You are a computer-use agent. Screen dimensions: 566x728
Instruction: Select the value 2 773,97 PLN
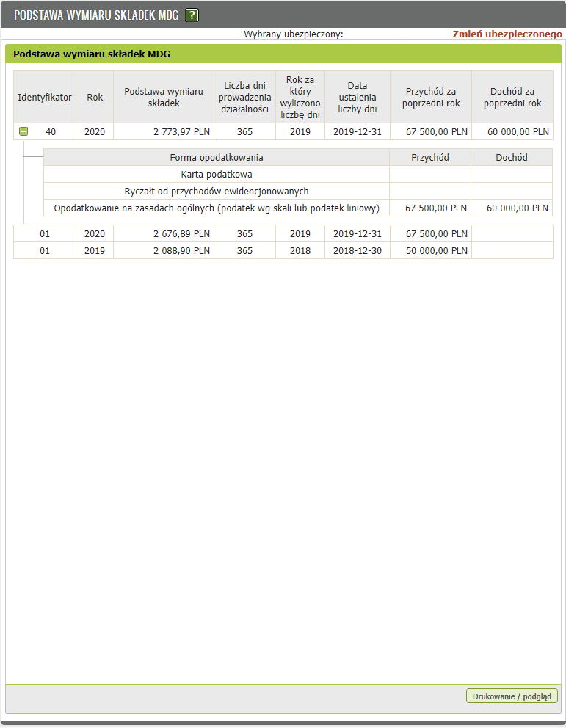[x=181, y=132]
